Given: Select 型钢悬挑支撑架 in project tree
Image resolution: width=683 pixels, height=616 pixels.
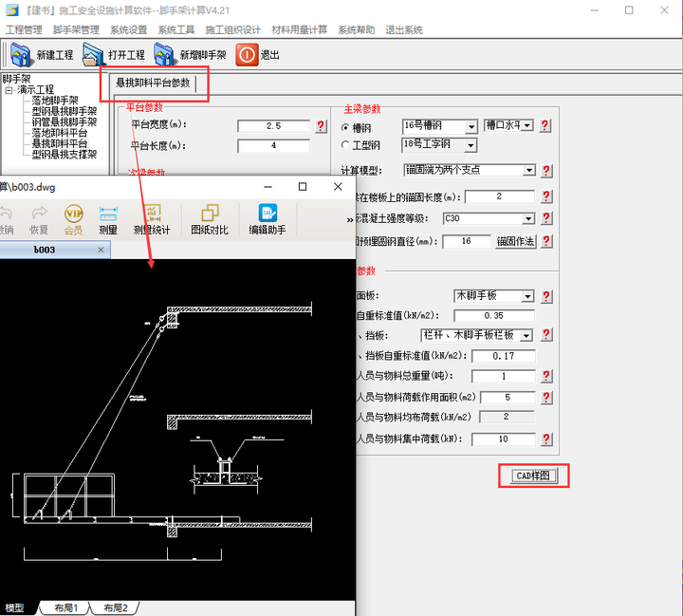Looking at the screenshot, I should (65, 155).
